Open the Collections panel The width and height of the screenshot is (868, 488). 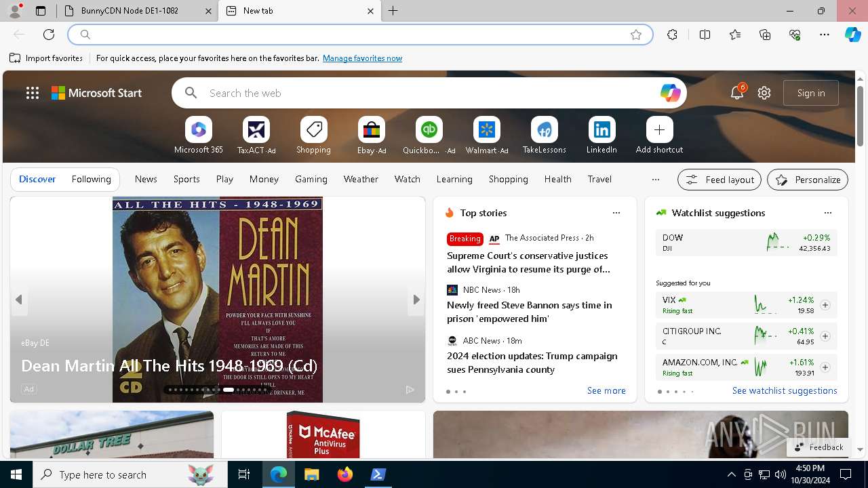coord(765,35)
